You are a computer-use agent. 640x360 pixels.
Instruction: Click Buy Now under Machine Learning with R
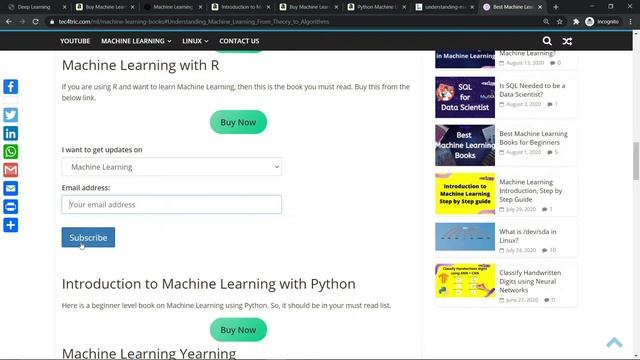click(x=238, y=122)
